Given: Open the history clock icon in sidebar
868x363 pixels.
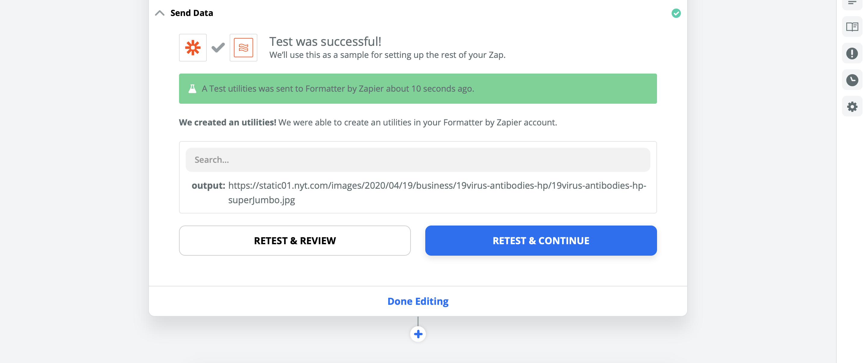Looking at the screenshot, I should tap(852, 80).
